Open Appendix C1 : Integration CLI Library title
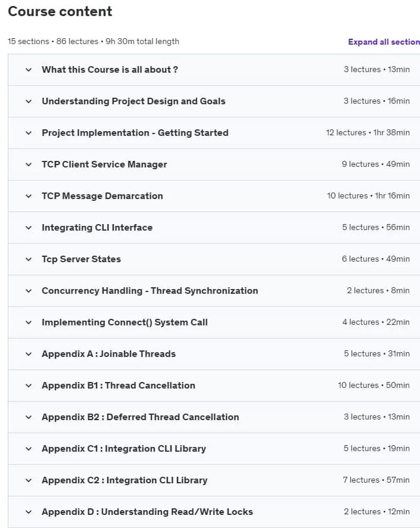The image size is (420, 528). [124, 449]
